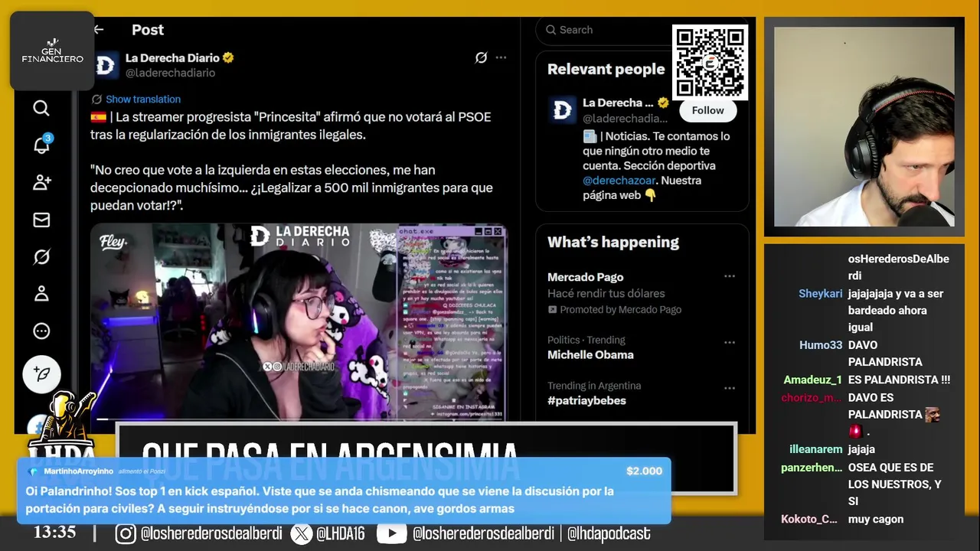This screenshot has width=980, height=551.
Task: Click the $2.000 donation amount
Action: (644, 471)
